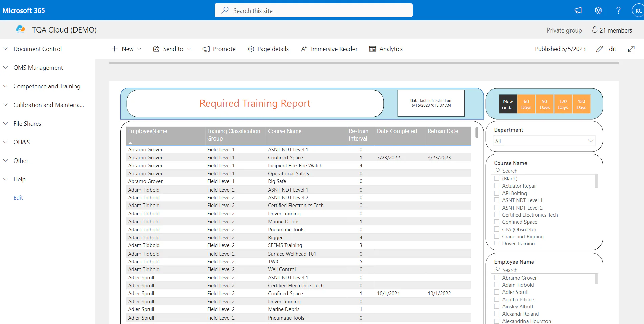The image size is (644, 324).
Task: Select the 90 Days filter tile
Action: (x=544, y=104)
